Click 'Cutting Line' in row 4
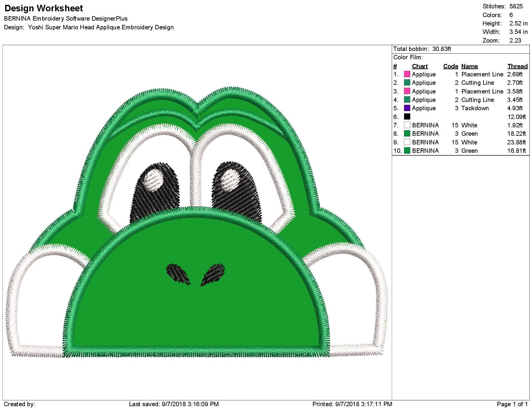Screen dimensions: 532x411 tap(478, 100)
